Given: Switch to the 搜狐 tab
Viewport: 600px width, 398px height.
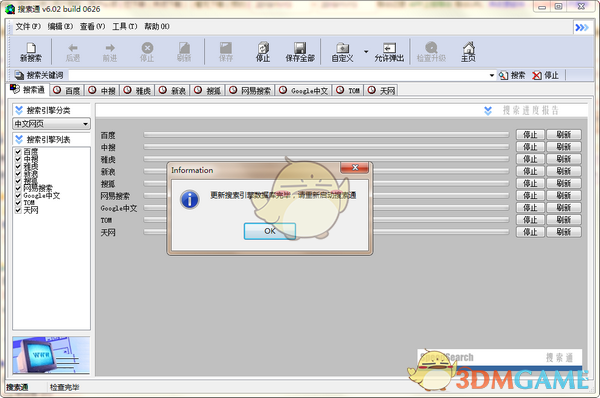Looking at the screenshot, I should 207,90.
